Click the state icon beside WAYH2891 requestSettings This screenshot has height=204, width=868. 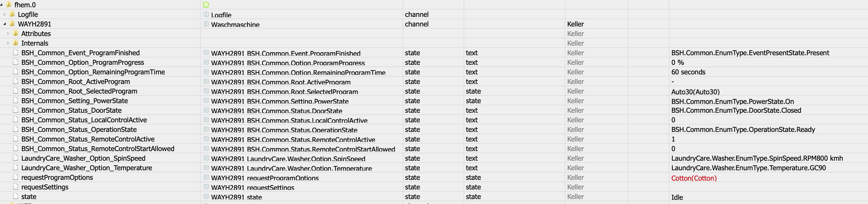click(206, 187)
